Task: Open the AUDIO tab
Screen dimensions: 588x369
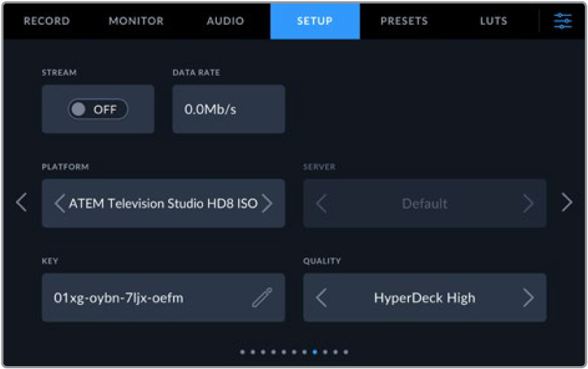Action: pos(226,21)
